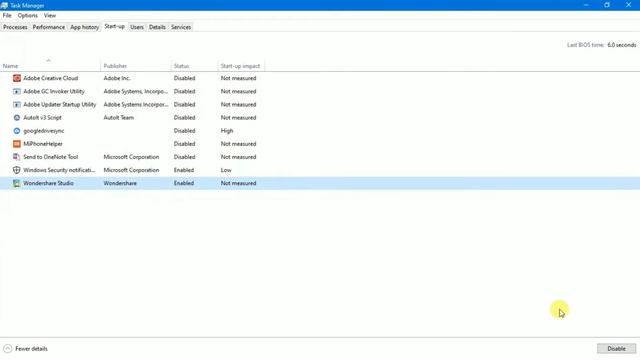The height and width of the screenshot is (360, 640).
Task: Select the AutoIt v3 Script name
Action: coord(42,118)
